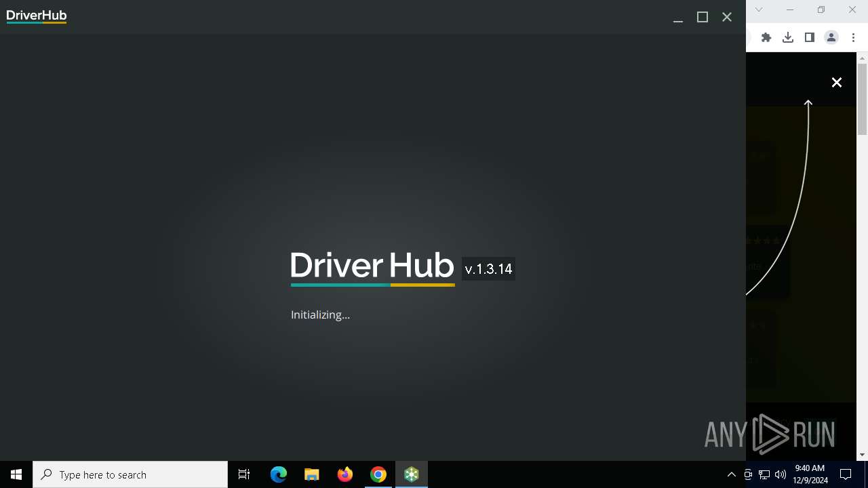The height and width of the screenshot is (488, 868).
Task: Click Chrome page scrollbar thumb
Action: [x=863, y=100]
